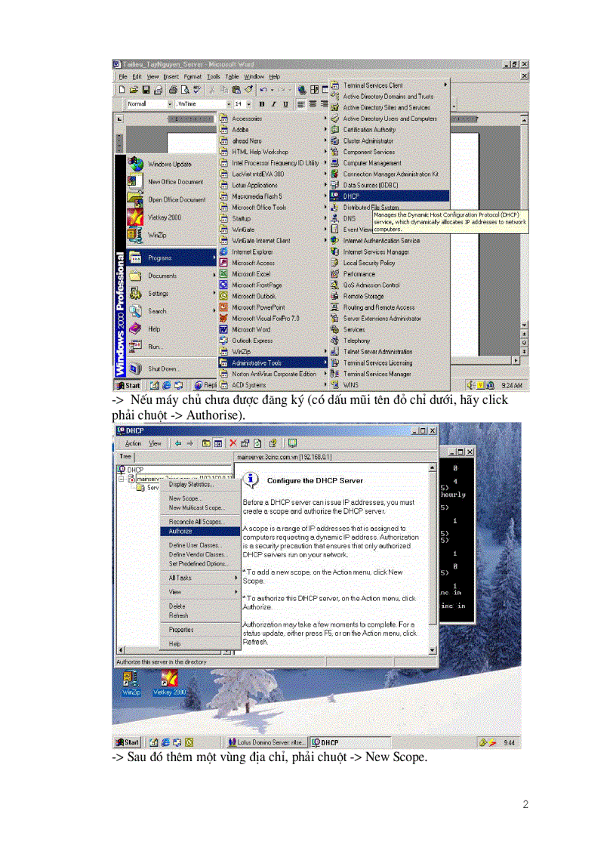Open the Action menu in the DHCP window
The width and height of the screenshot is (616, 848).
133,444
